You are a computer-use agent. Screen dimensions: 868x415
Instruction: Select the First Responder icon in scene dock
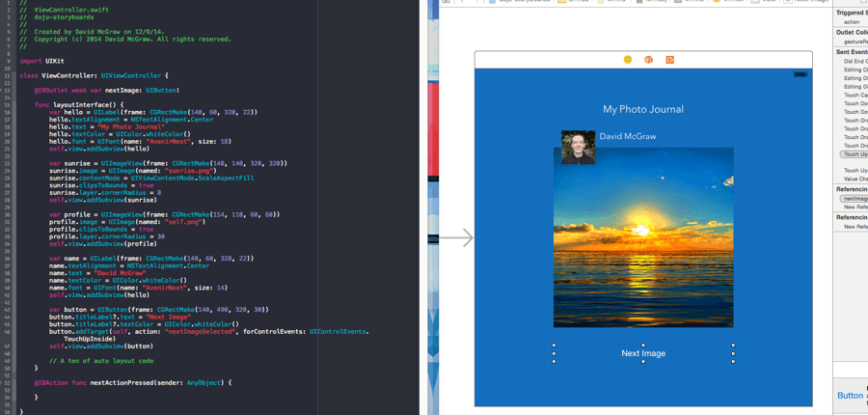pos(648,60)
